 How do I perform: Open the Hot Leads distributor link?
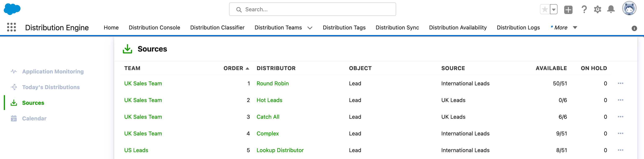(269, 100)
